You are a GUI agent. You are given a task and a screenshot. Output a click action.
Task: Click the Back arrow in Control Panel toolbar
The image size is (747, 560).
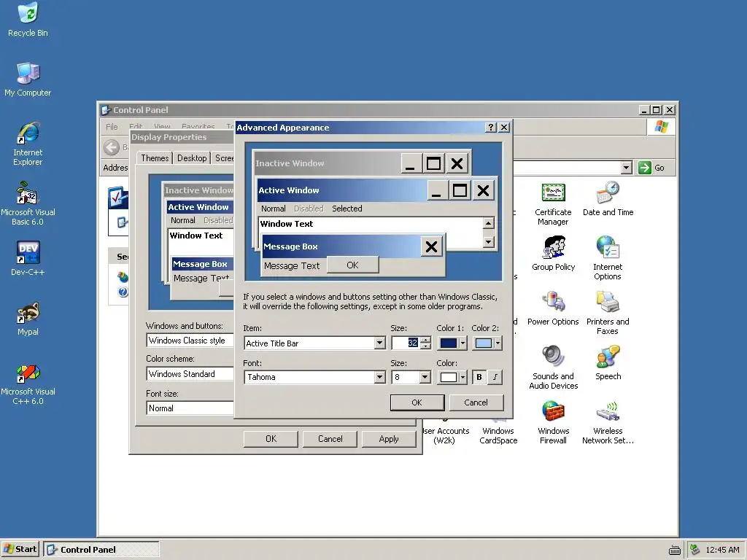(112, 147)
